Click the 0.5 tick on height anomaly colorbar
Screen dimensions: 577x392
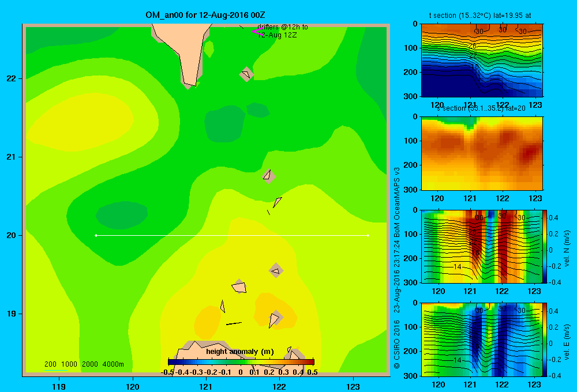(312, 372)
